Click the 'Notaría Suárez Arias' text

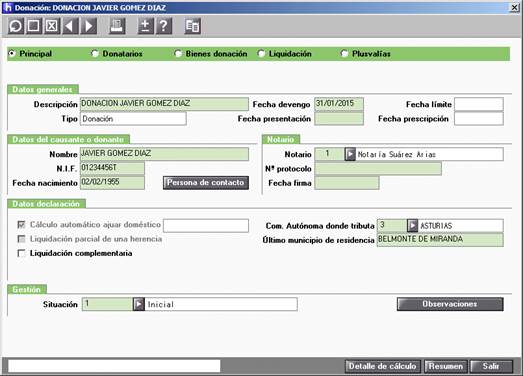397,154
